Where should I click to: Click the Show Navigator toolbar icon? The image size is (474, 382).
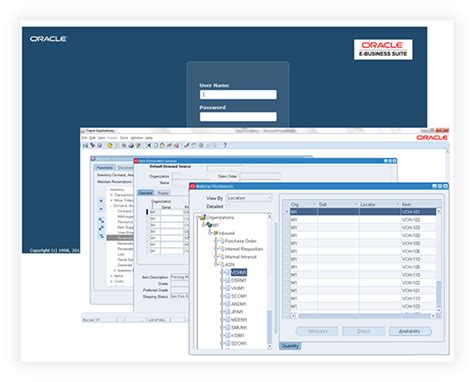100,145
